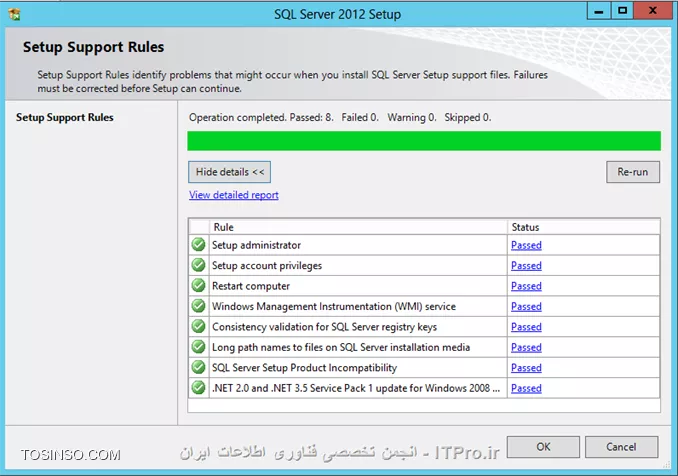Click the Rule column header
This screenshot has width=678, height=476.
coord(358,227)
